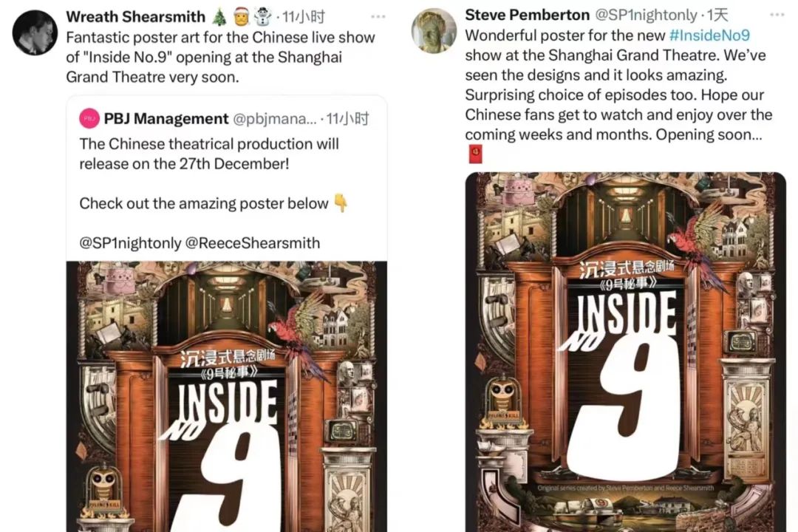
Task: Click the 11小时 timestamp on Wreath's tweet
Action: (x=304, y=17)
